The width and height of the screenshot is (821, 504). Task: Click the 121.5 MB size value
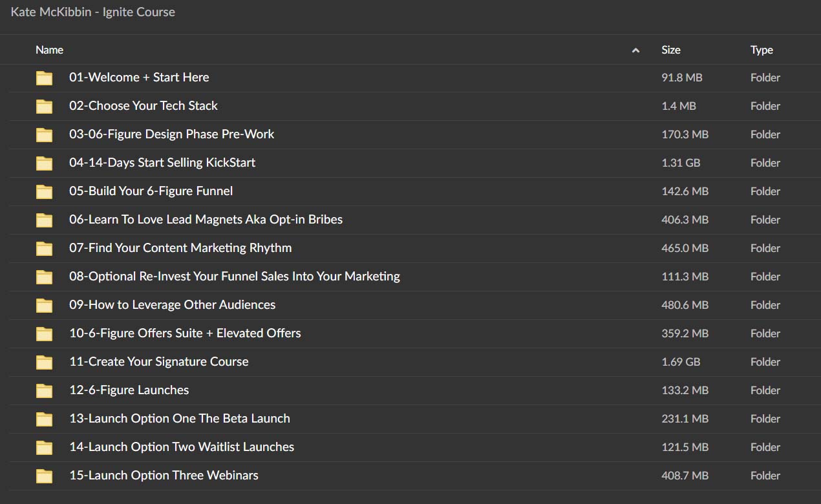click(685, 447)
